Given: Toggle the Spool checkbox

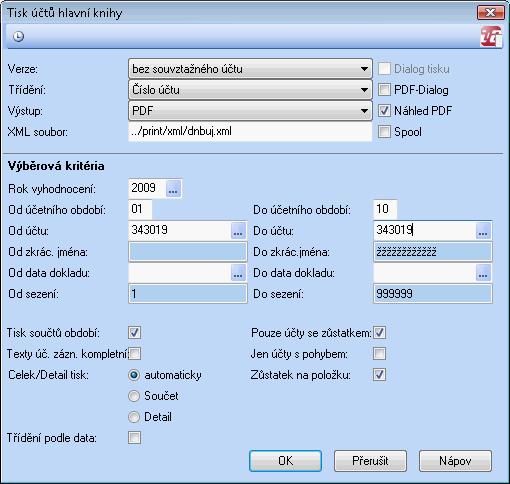Looking at the screenshot, I should tap(384, 132).
